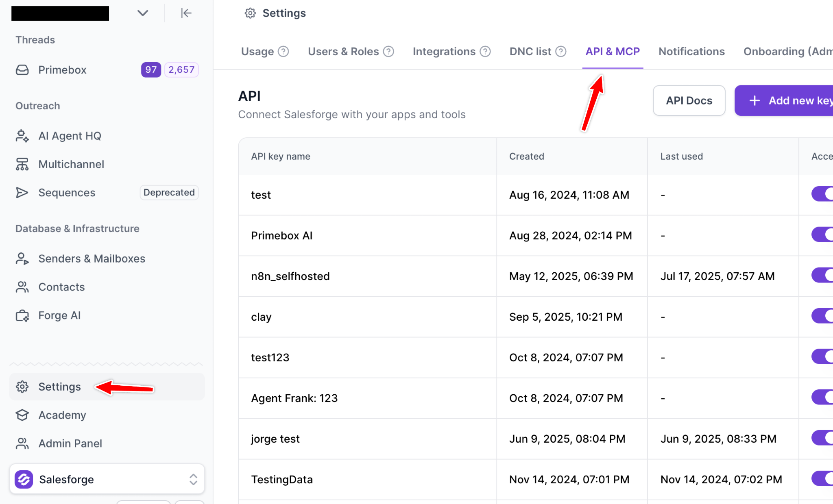Image resolution: width=833 pixels, height=504 pixels.
Task: Click the Academy graduation cap icon
Action: pyautogui.click(x=22, y=415)
